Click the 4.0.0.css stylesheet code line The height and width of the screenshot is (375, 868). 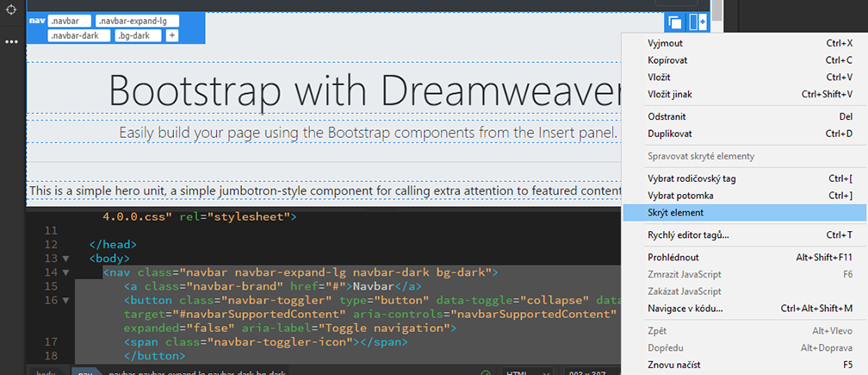200,216
